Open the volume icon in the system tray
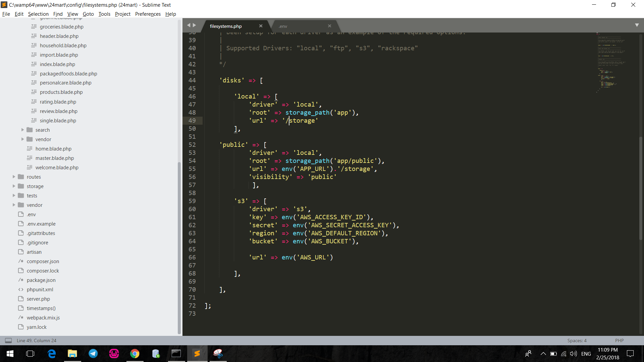The height and width of the screenshot is (362, 644). coord(573,353)
